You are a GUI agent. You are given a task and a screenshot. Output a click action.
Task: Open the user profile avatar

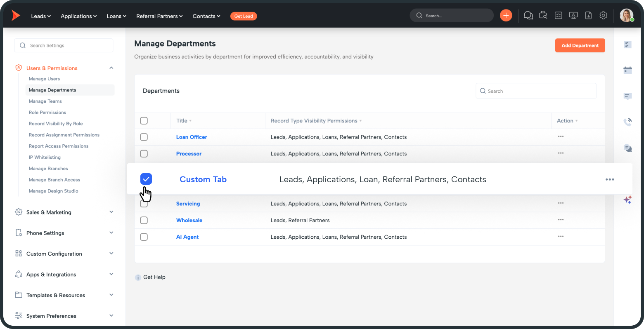point(626,16)
